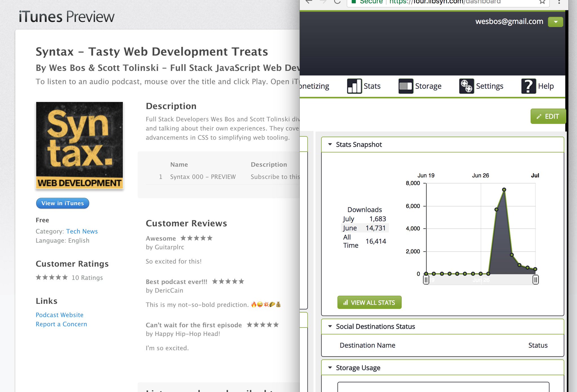Click the Name column header in episode list
This screenshot has width=577, height=392.
tap(179, 165)
